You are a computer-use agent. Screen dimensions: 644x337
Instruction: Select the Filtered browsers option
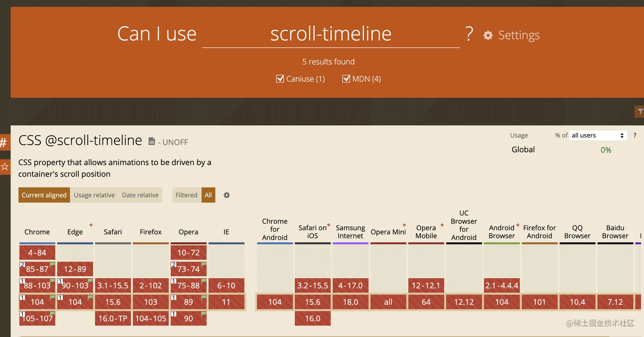tap(187, 195)
